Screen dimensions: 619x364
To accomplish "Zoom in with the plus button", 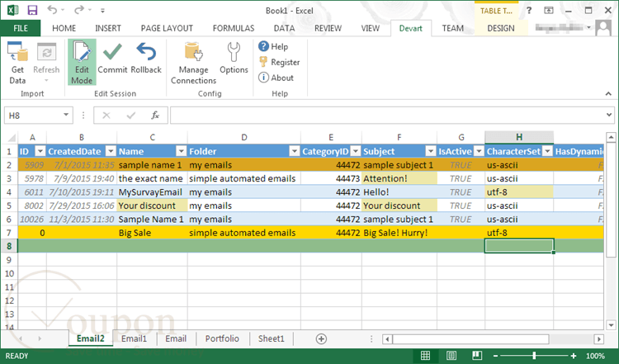I will [574, 356].
